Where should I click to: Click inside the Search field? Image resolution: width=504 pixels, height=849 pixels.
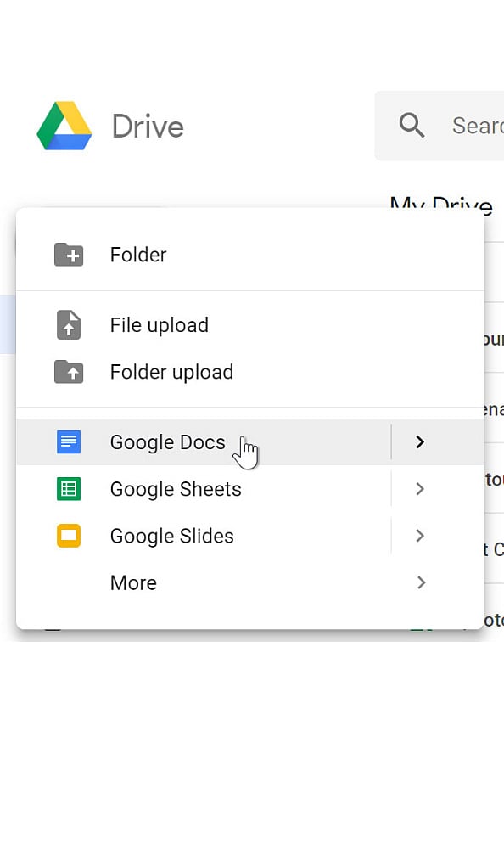[475, 125]
